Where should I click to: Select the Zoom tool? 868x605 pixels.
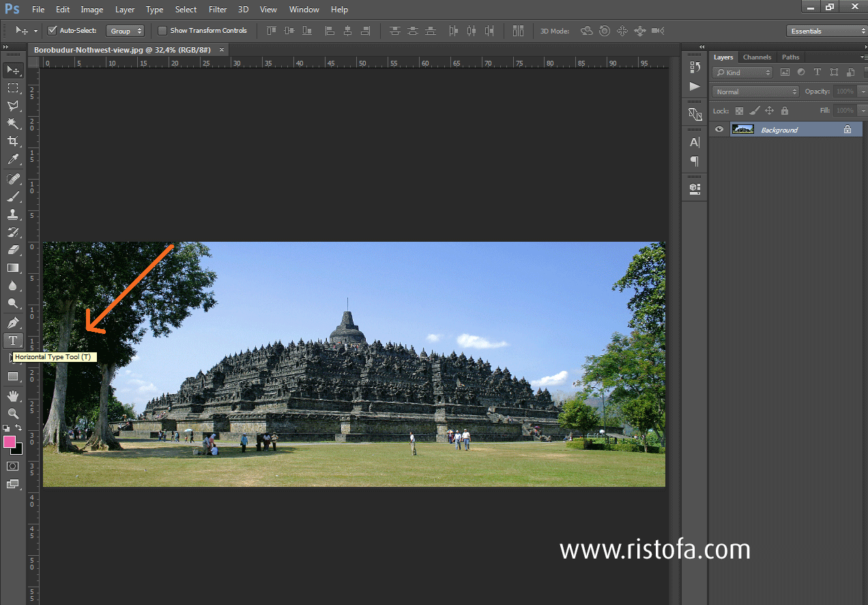[x=12, y=413]
